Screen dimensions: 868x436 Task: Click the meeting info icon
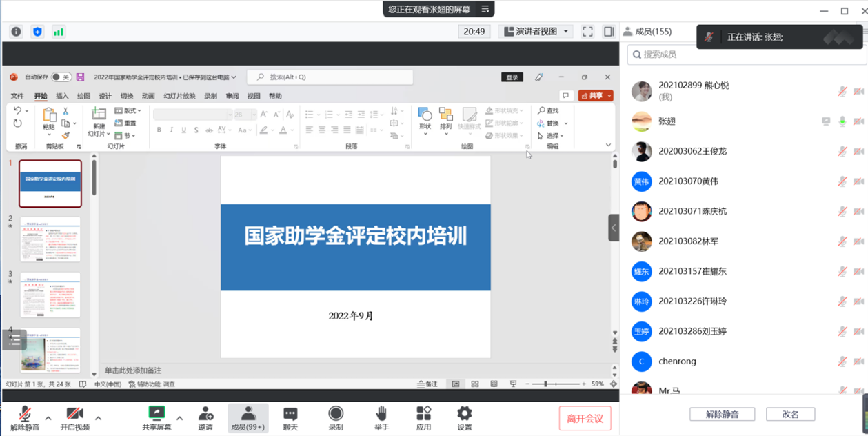click(17, 32)
